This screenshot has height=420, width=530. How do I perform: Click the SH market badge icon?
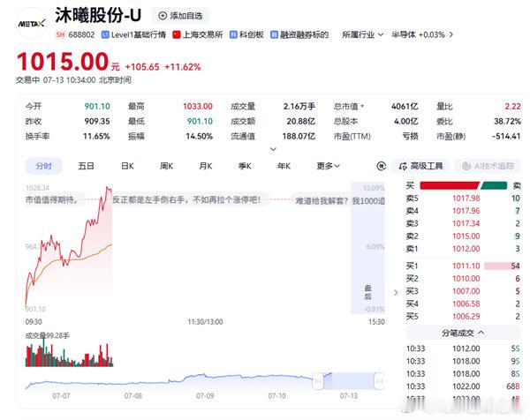[60, 34]
